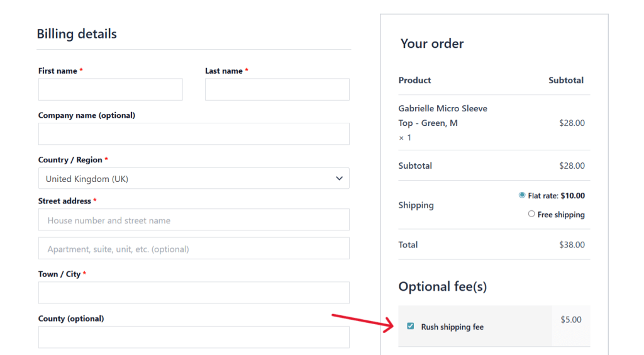Click into the Last name input box
Screen dimensions: 644x355
pyautogui.click(x=277, y=89)
